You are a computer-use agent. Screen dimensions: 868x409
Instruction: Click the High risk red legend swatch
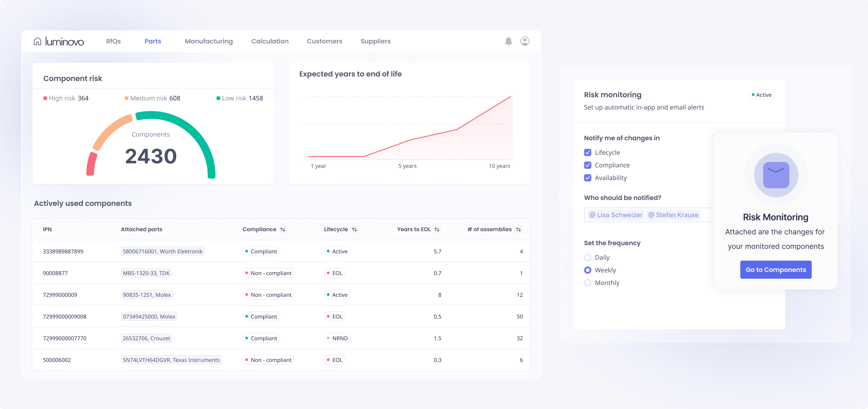pos(45,98)
